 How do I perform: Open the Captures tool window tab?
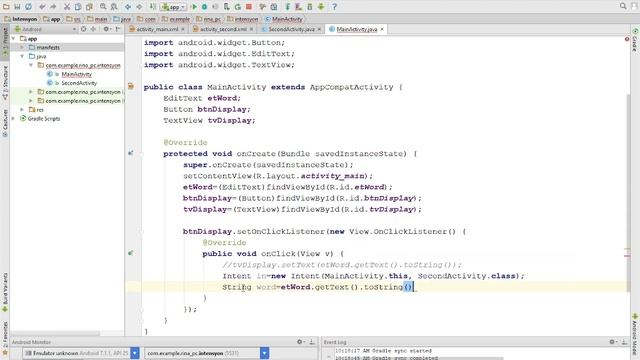coord(5,122)
